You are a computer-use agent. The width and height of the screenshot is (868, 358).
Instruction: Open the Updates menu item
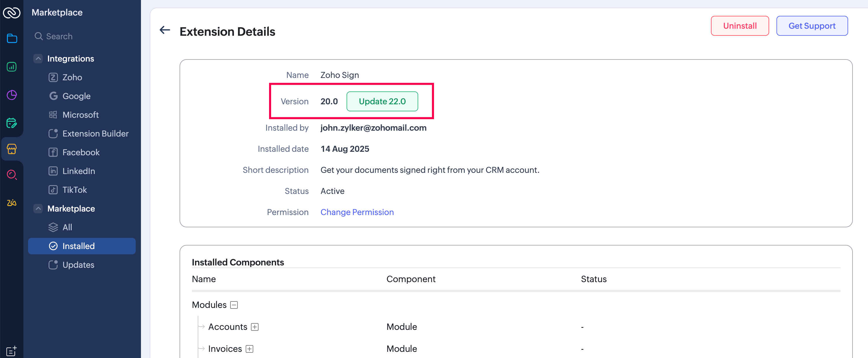78,265
